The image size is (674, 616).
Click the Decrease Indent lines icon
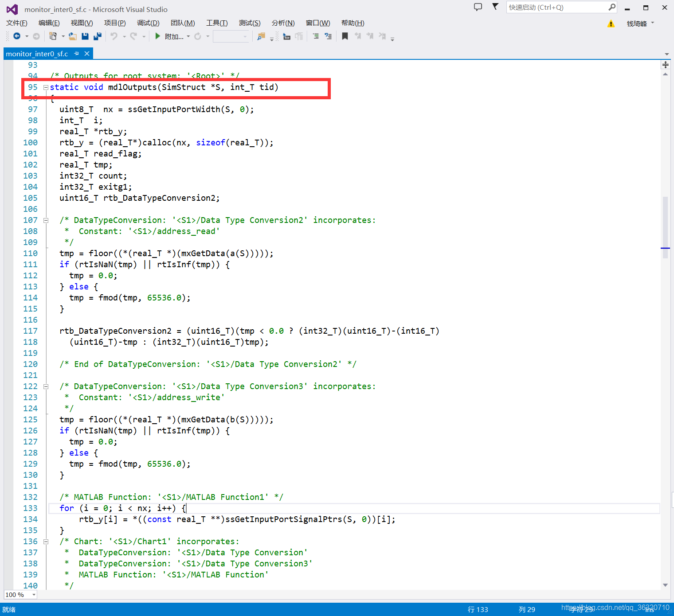(316, 36)
